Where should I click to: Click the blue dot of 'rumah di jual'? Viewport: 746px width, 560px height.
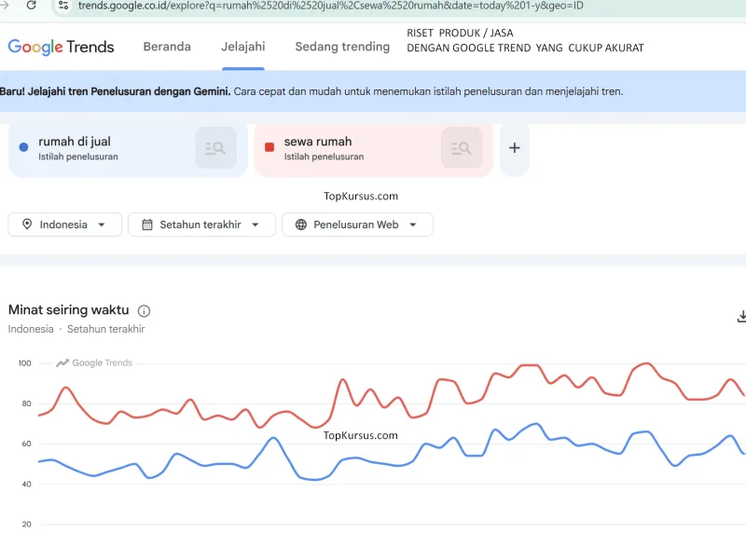click(23, 147)
